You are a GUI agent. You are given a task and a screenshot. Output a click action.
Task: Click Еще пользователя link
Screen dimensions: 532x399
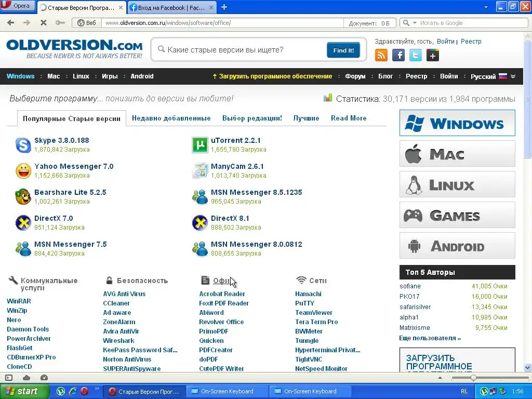tap(430, 338)
